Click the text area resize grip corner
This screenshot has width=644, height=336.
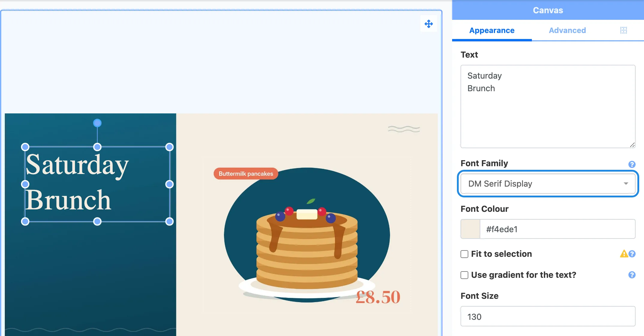[632, 145]
